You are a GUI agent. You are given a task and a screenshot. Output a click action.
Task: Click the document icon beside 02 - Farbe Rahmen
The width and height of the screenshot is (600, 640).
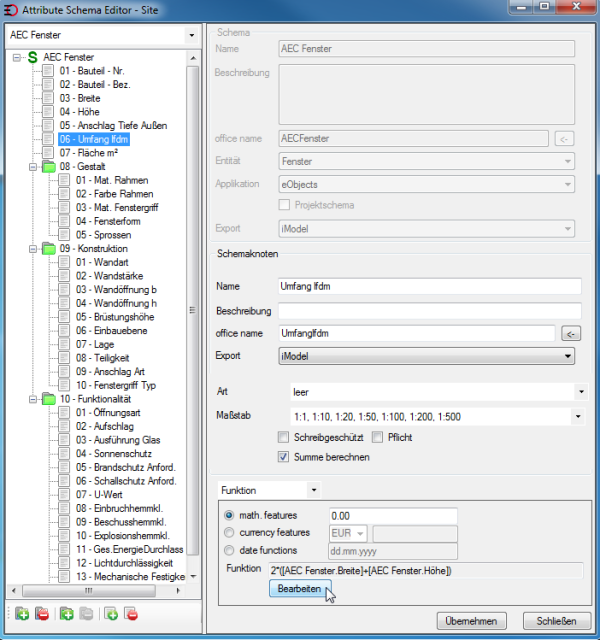[x=64, y=194]
